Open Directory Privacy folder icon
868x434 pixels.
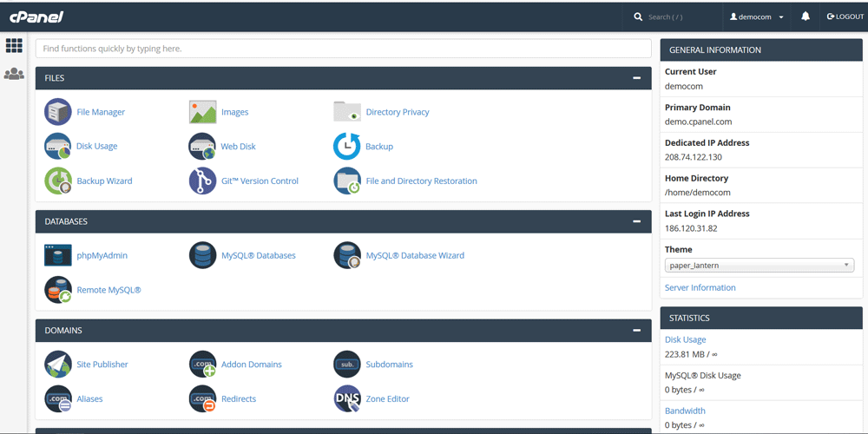pos(347,112)
